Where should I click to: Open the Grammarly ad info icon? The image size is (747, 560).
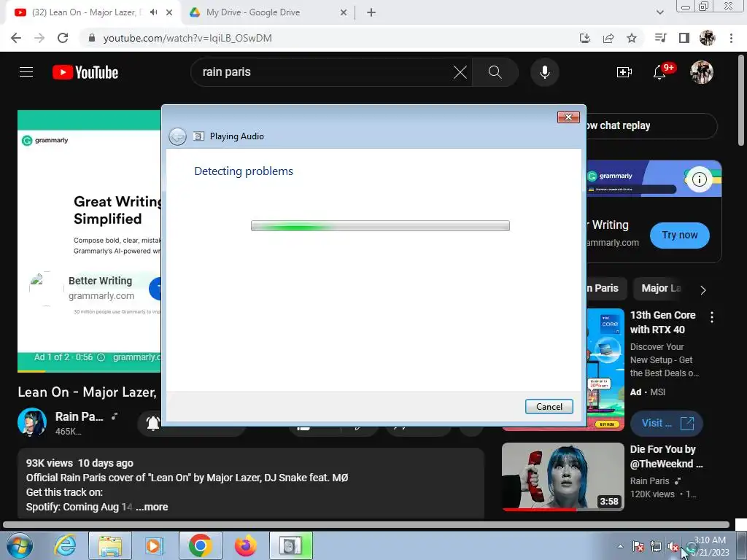[699, 179]
